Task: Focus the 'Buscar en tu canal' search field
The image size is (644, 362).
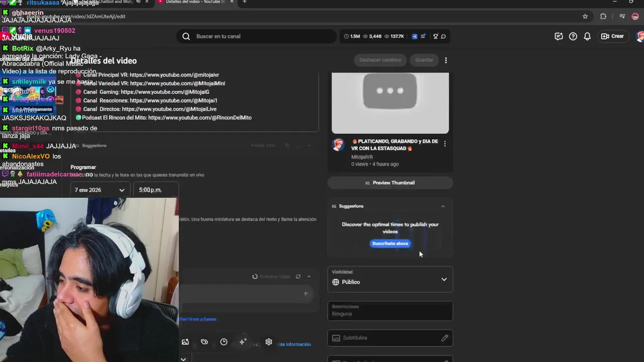Action: pyautogui.click(x=257, y=36)
